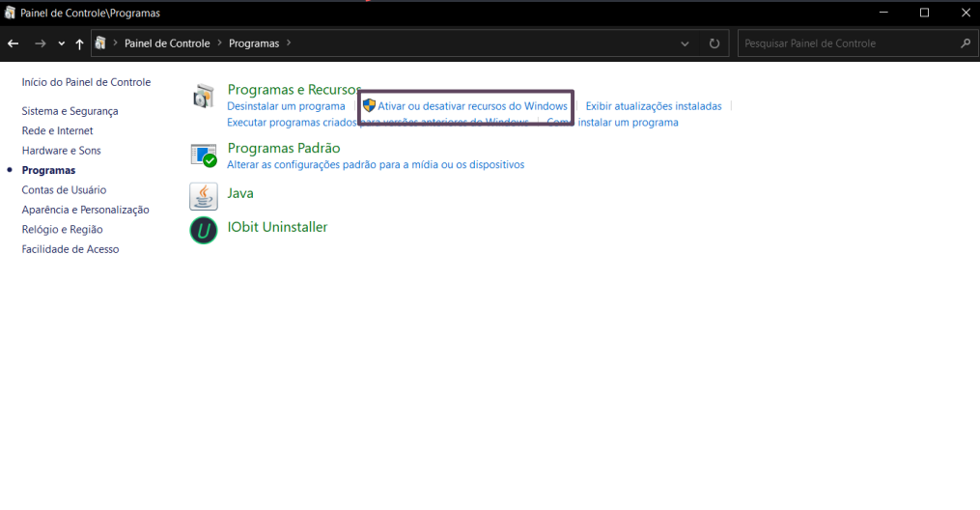Click the search magnifier icon
The width and height of the screenshot is (980, 510).
point(966,43)
